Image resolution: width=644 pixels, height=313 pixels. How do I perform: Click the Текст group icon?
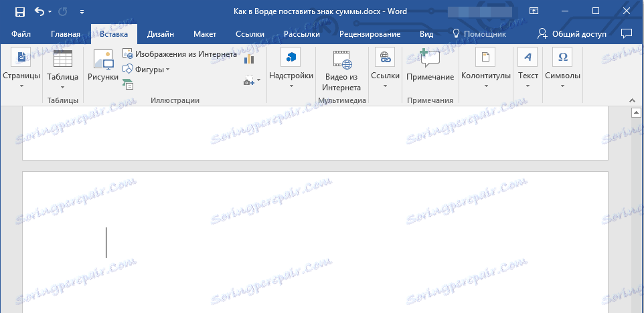pyautogui.click(x=528, y=57)
